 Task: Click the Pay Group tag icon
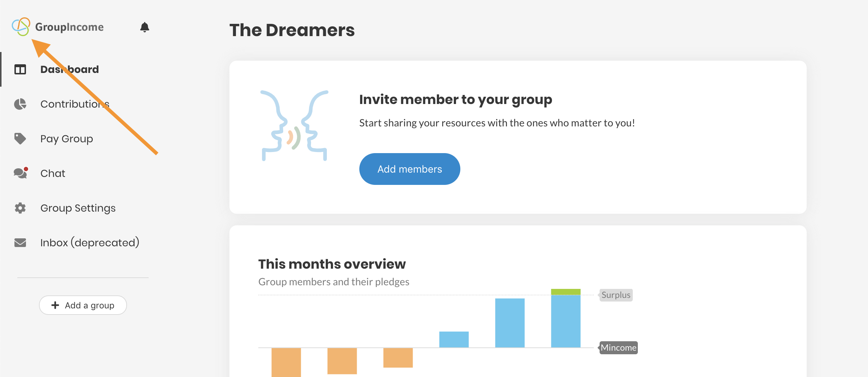[x=20, y=139]
